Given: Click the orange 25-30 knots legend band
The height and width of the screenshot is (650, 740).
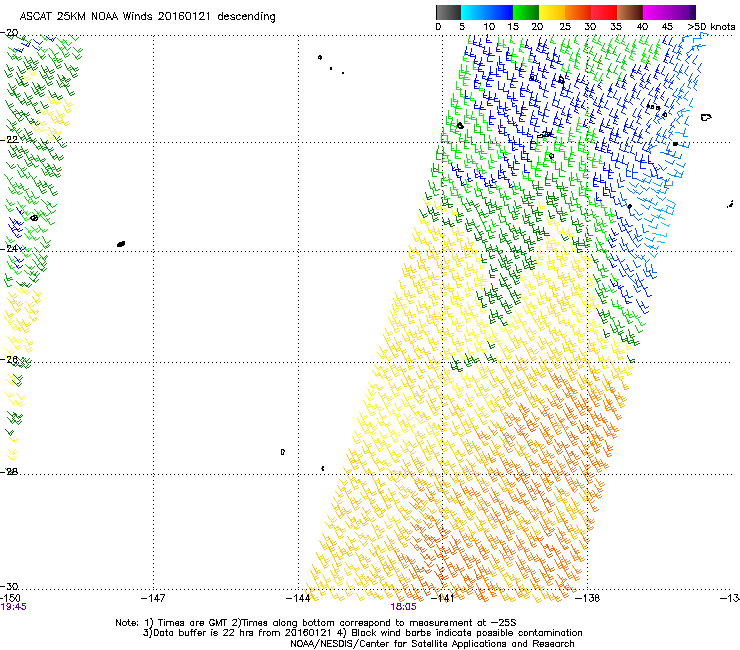Looking at the screenshot, I should tap(578, 12).
